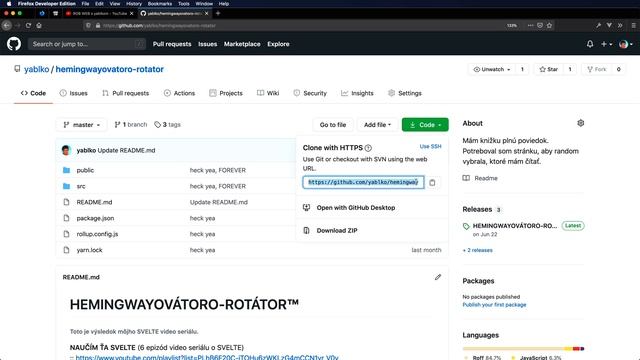Open the yablko owner link
640x360 pixels.
(x=36, y=69)
